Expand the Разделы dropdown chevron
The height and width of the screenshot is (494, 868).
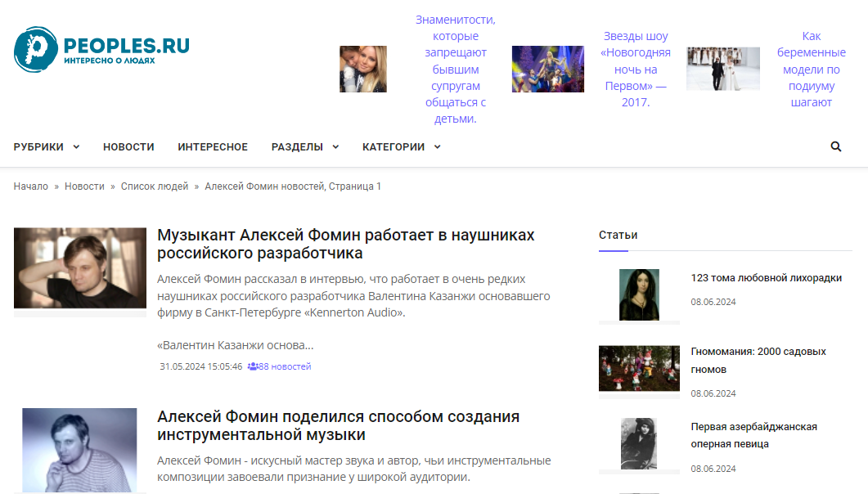[335, 147]
